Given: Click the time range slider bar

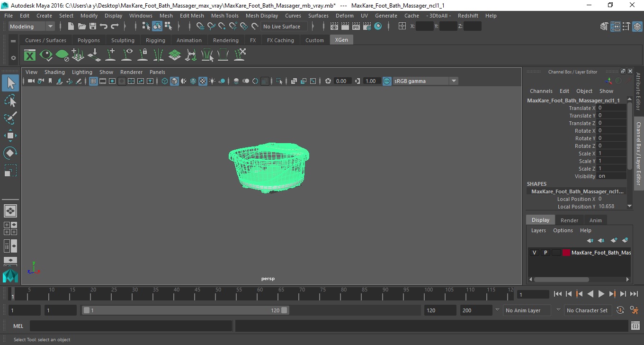Looking at the screenshot, I should pyautogui.click(x=185, y=310).
